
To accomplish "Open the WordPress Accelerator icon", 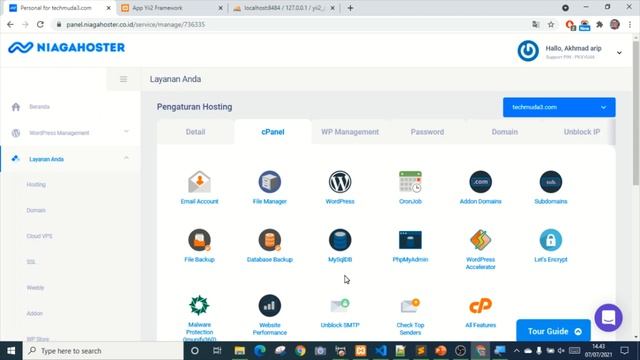I will (480, 240).
